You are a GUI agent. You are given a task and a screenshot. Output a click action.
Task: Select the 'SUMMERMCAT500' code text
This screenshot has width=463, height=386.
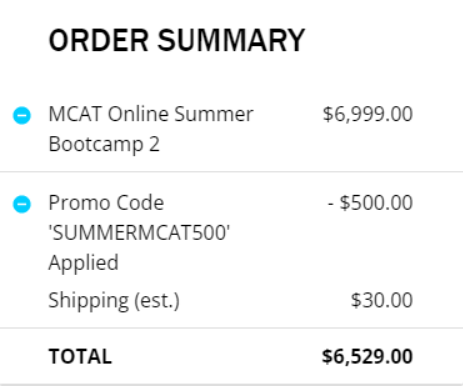point(139,232)
